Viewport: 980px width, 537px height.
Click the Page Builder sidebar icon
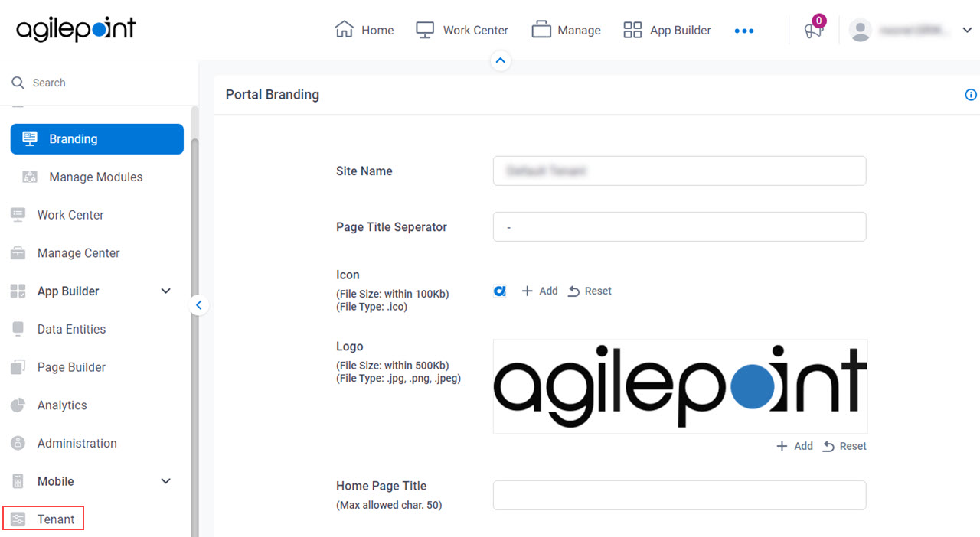click(x=18, y=367)
